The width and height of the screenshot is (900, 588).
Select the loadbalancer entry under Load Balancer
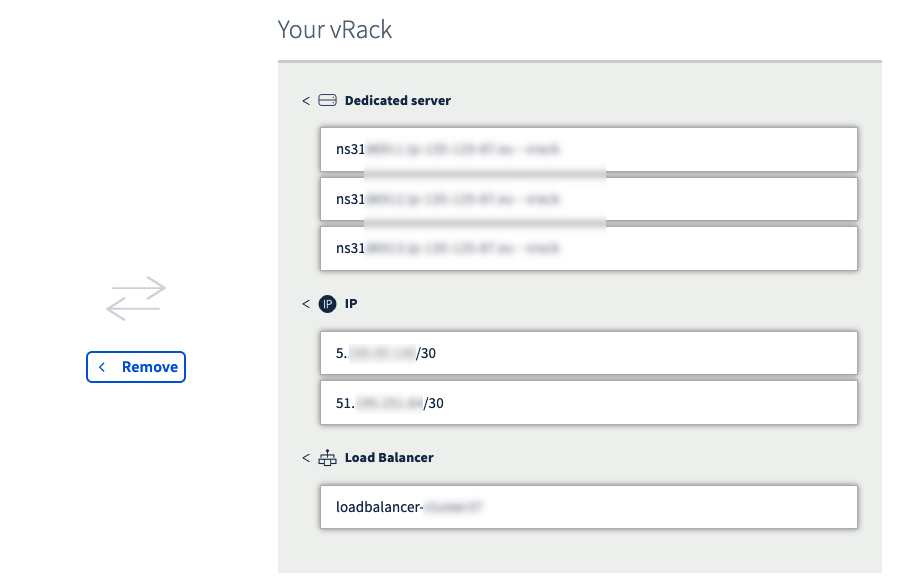click(x=588, y=506)
